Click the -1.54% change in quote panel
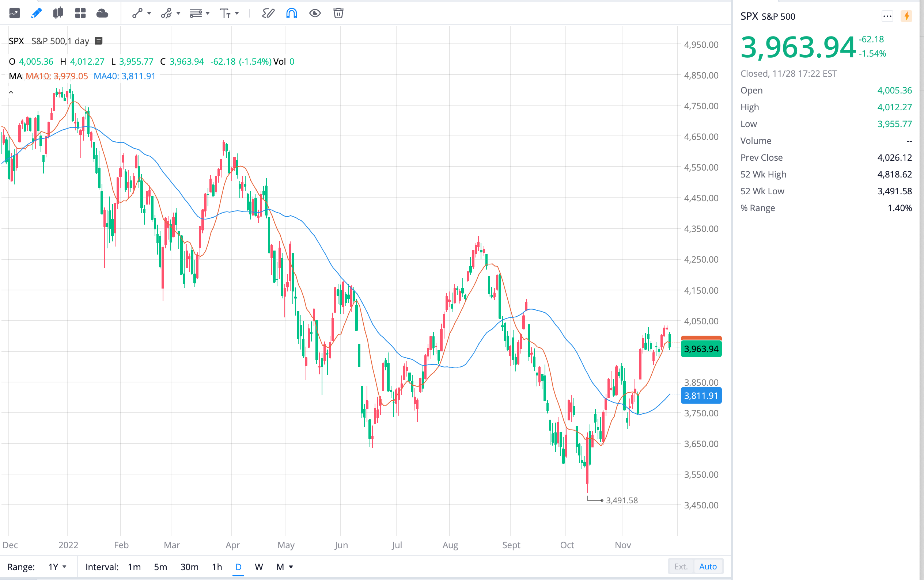Image resolution: width=924 pixels, height=580 pixels. pyautogui.click(x=872, y=54)
